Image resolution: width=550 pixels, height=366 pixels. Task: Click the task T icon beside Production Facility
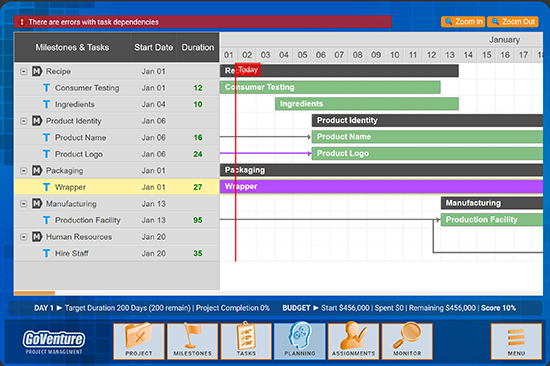pos(46,220)
